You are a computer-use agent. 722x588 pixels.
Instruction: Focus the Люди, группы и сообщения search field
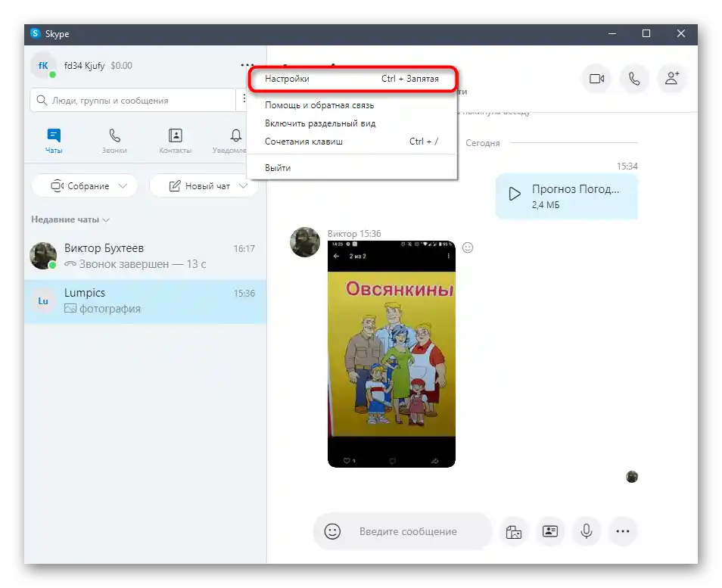coord(132,101)
